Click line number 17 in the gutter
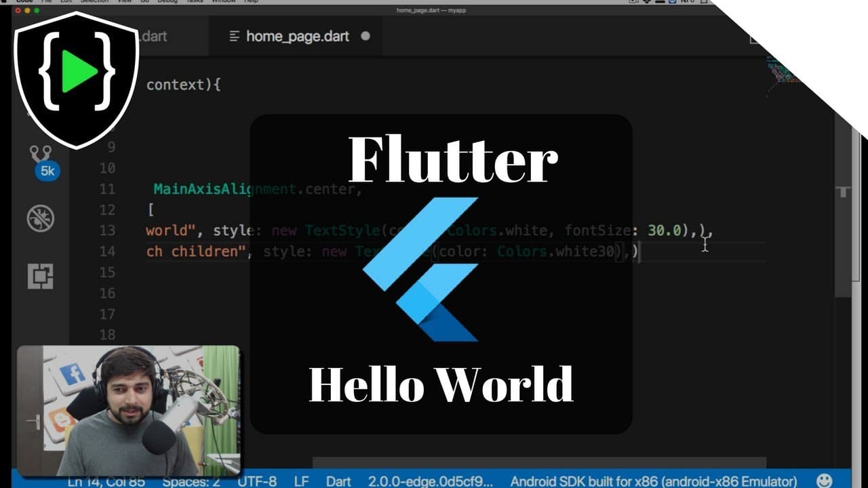The image size is (868, 488). click(107, 314)
